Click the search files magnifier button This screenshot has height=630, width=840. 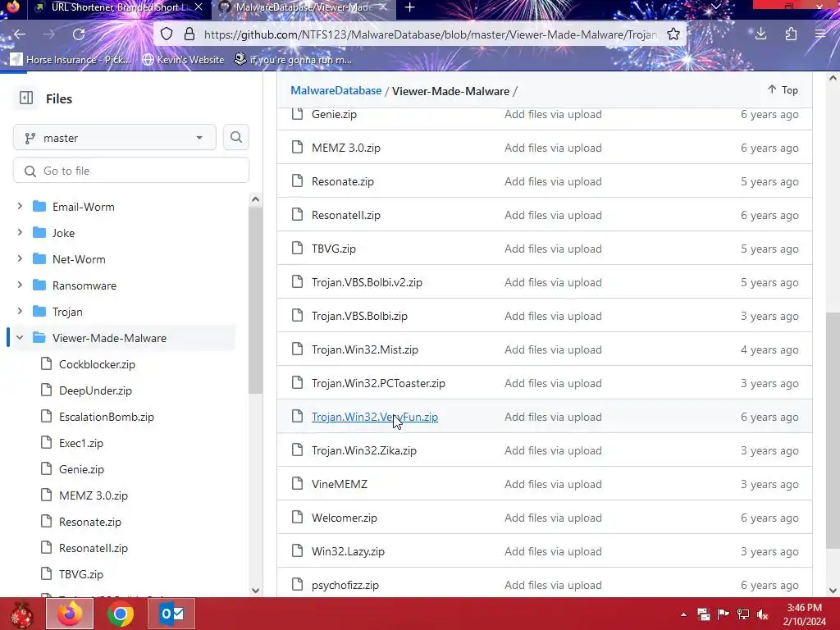(235, 137)
